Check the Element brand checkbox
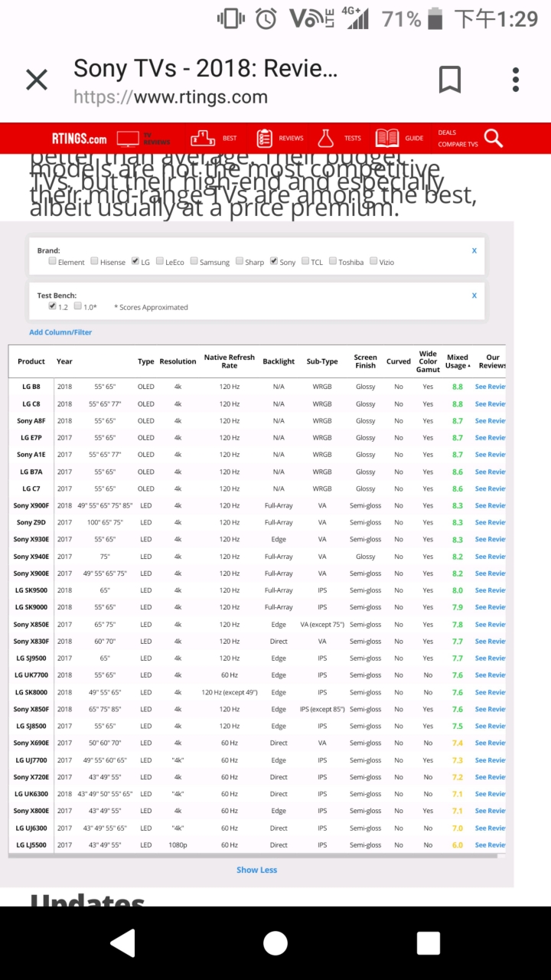Image resolution: width=551 pixels, height=980 pixels. click(52, 261)
